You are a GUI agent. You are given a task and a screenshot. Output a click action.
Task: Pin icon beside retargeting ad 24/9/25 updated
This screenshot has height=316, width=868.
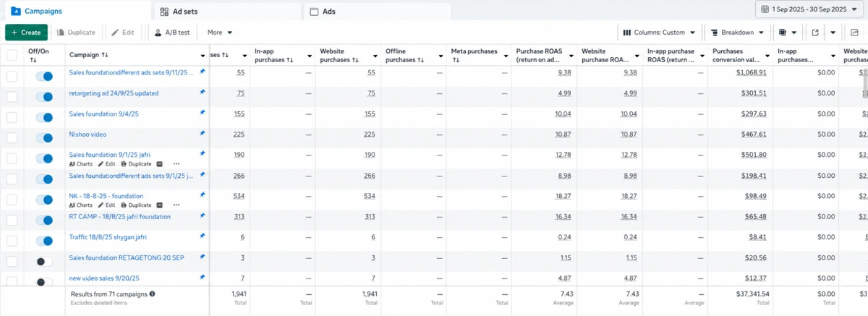(203, 93)
